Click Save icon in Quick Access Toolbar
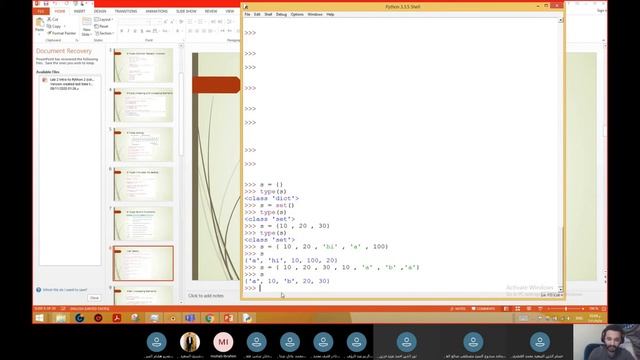 coord(46,4)
